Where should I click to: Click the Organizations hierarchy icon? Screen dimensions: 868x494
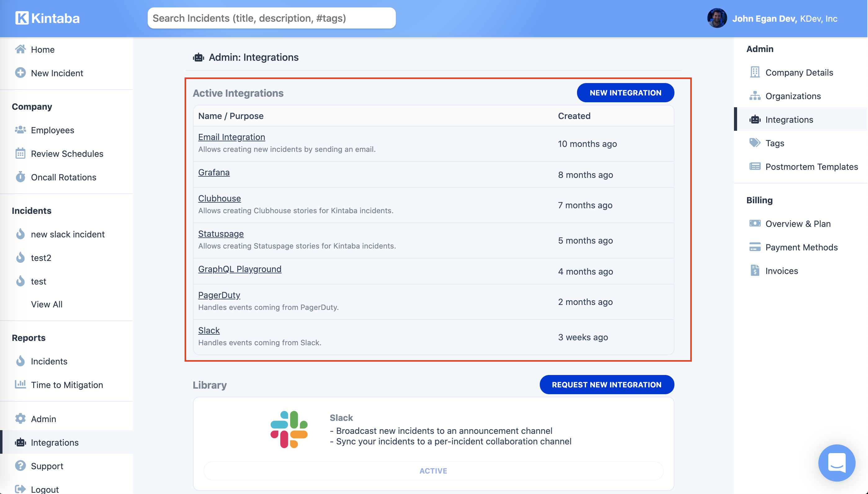(754, 96)
